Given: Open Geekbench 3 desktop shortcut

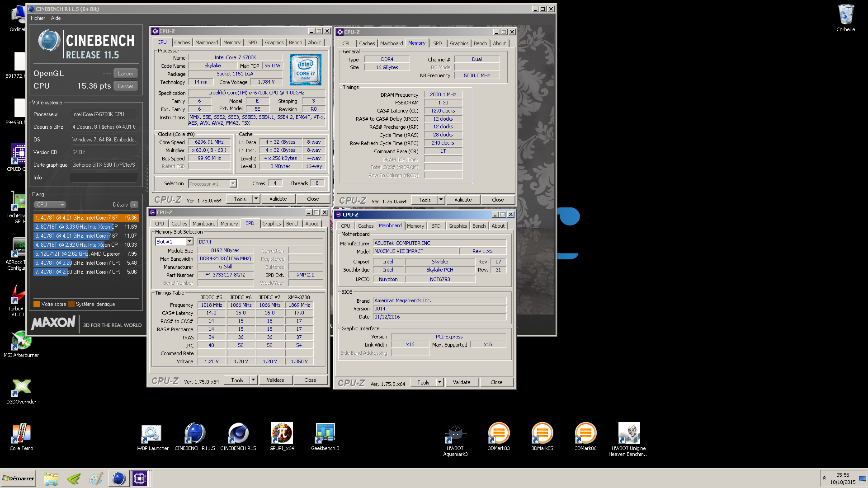Looking at the screenshot, I should pos(325,437).
